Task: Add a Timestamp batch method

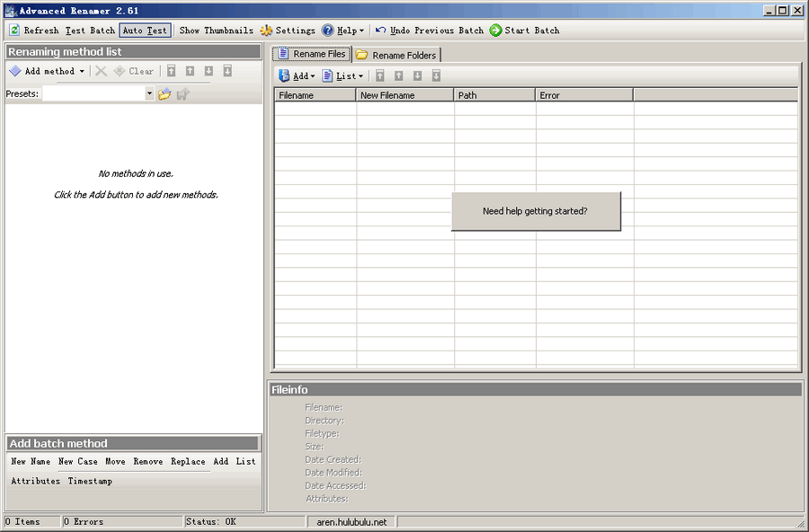Action: 90,482
